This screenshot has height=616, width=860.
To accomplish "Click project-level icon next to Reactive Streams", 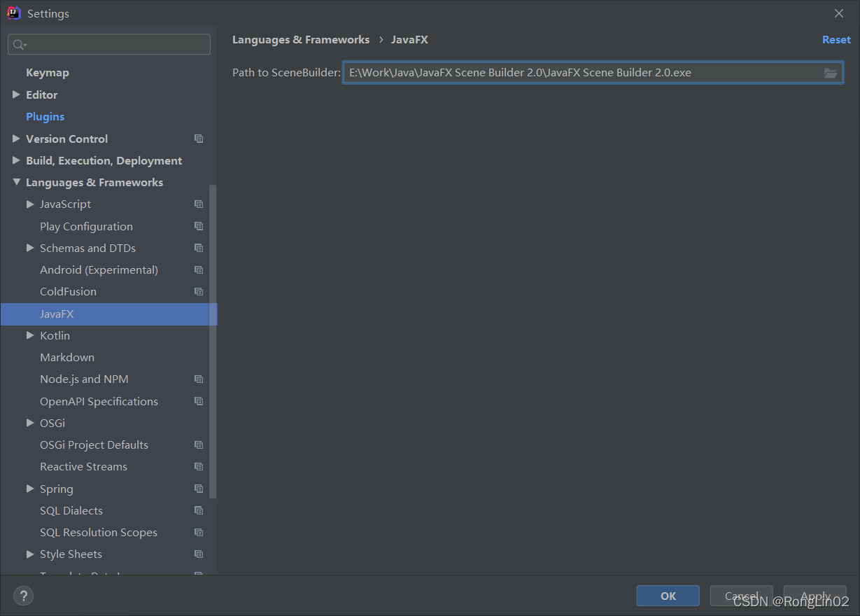I will click(199, 467).
